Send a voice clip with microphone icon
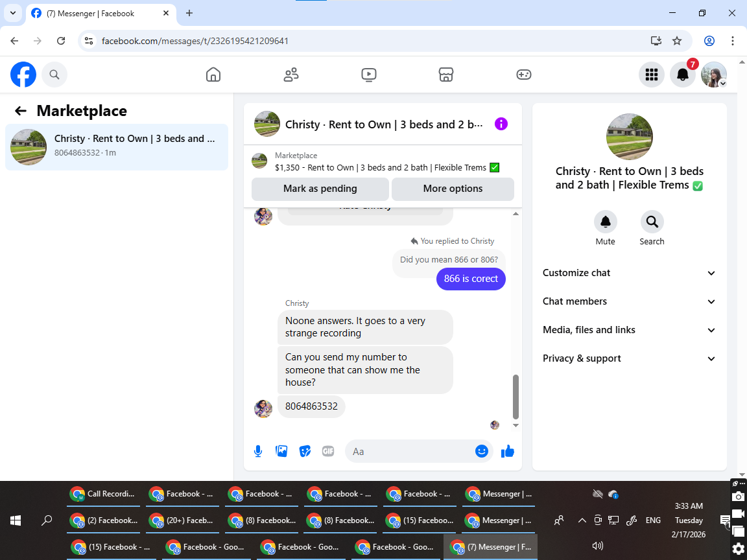Image resolution: width=747 pixels, height=560 pixels. pos(257,451)
